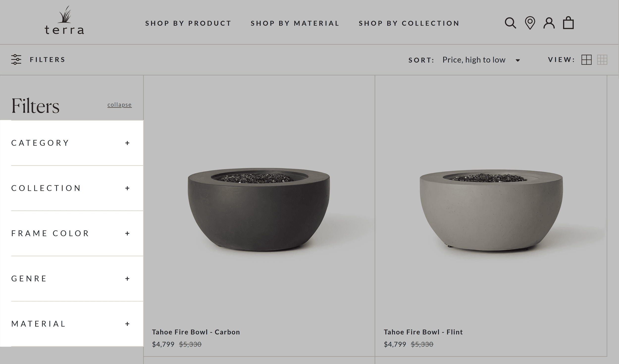
Task: Expand the Material filter
Action: [127, 324]
